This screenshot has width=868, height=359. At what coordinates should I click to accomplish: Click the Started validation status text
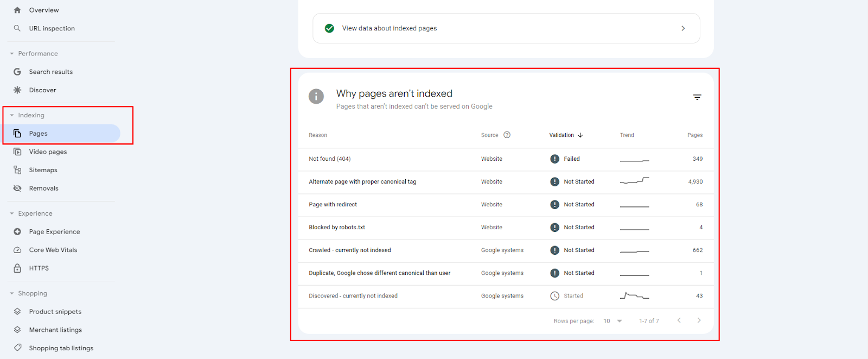click(573, 296)
